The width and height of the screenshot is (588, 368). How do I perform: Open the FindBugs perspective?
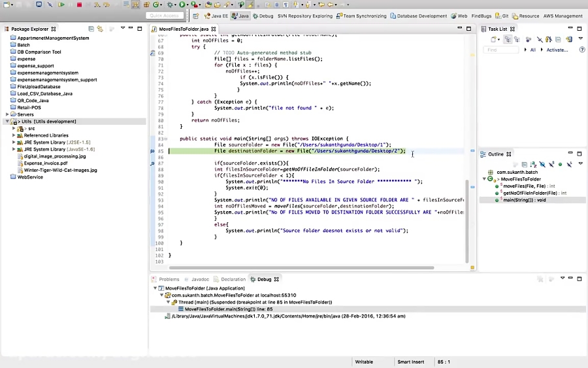pos(481,16)
